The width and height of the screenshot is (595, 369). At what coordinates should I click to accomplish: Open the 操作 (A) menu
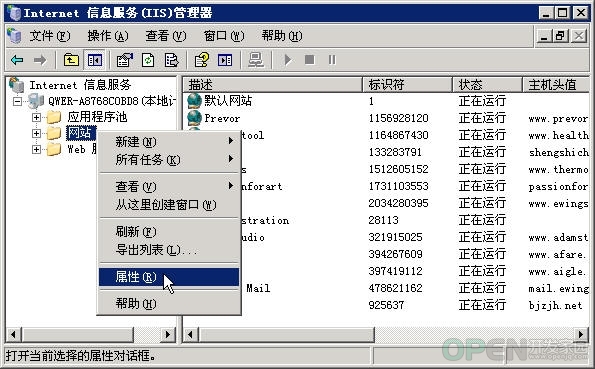(x=108, y=36)
